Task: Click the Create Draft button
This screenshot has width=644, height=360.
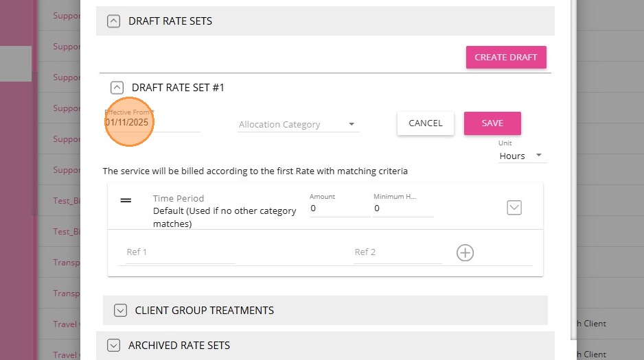Action: click(x=506, y=58)
